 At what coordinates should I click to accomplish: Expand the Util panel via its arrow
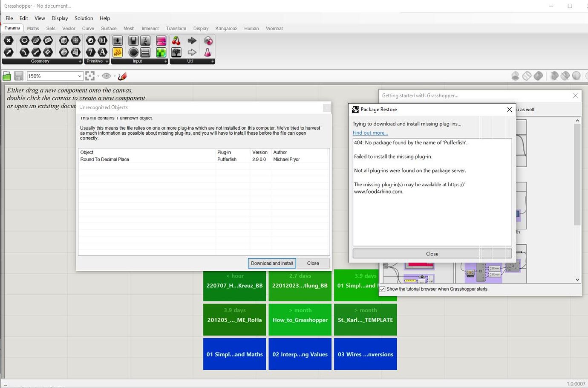[x=212, y=61]
